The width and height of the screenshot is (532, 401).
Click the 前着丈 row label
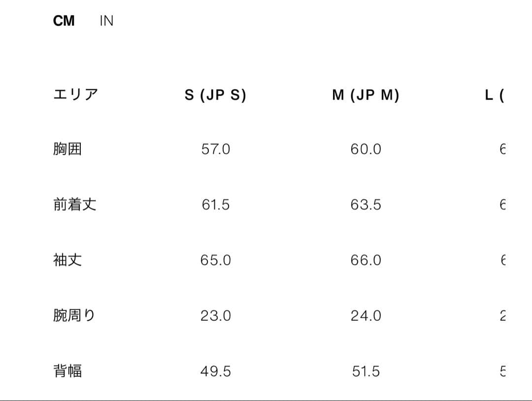point(75,204)
